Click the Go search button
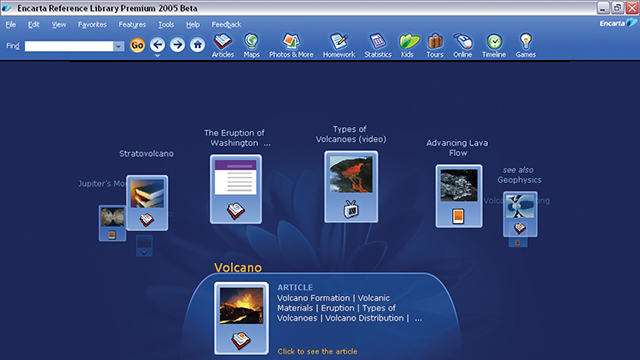 coord(138,45)
